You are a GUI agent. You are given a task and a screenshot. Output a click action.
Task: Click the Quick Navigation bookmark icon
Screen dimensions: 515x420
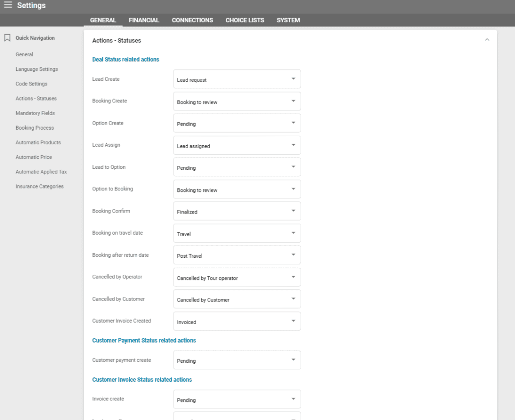7,38
